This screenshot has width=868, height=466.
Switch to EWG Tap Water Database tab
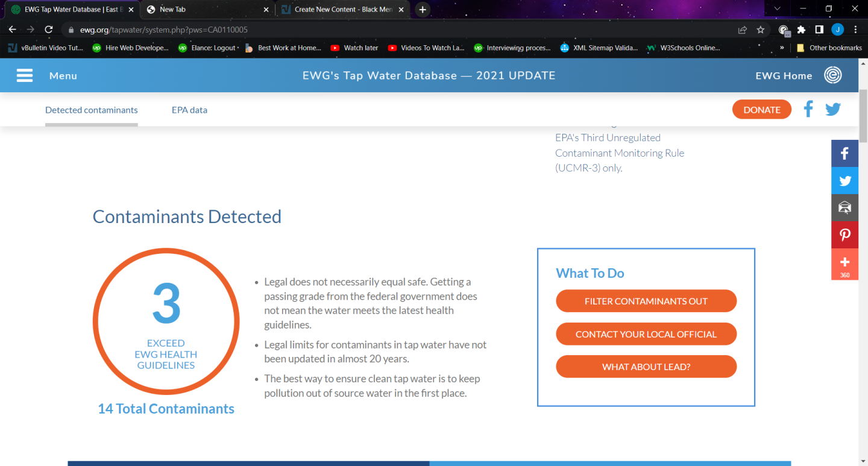(x=71, y=10)
